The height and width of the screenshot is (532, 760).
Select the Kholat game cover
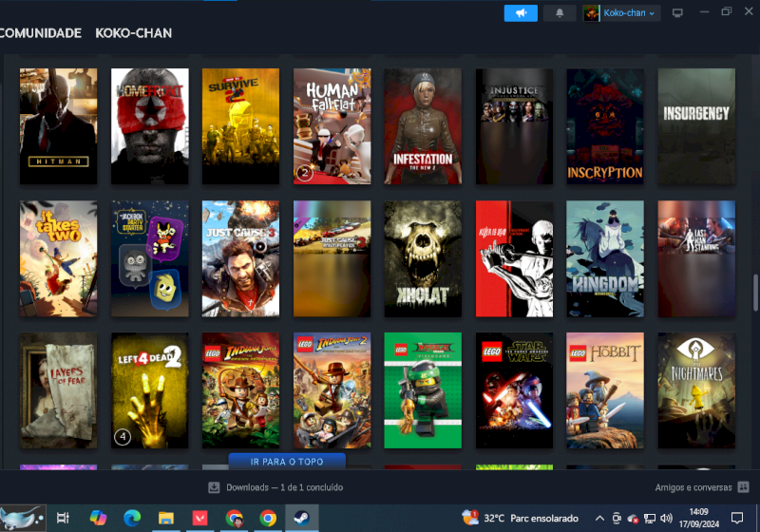(x=423, y=258)
